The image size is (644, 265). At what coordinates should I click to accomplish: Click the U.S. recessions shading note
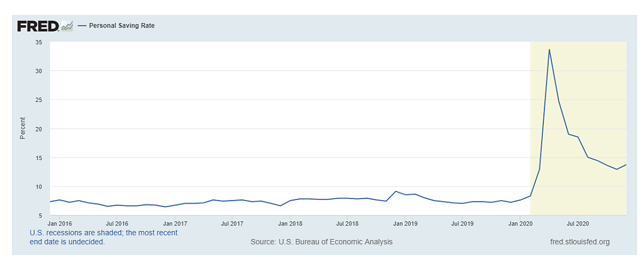tap(104, 237)
